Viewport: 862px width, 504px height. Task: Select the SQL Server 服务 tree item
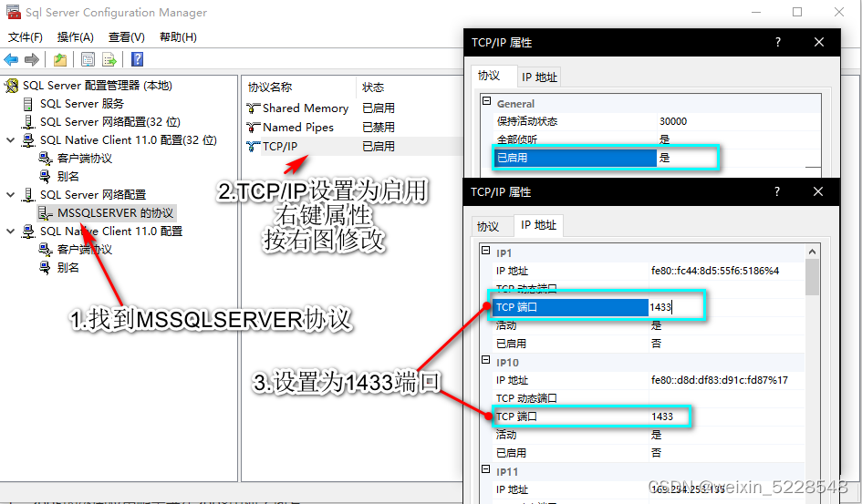coord(82,104)
